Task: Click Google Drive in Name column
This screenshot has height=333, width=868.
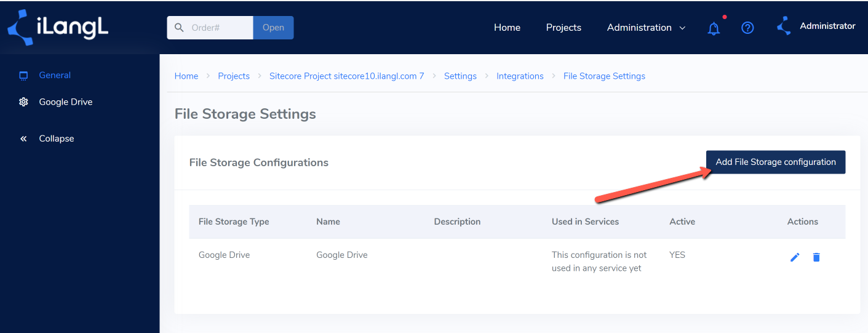Action: (342, 255)
